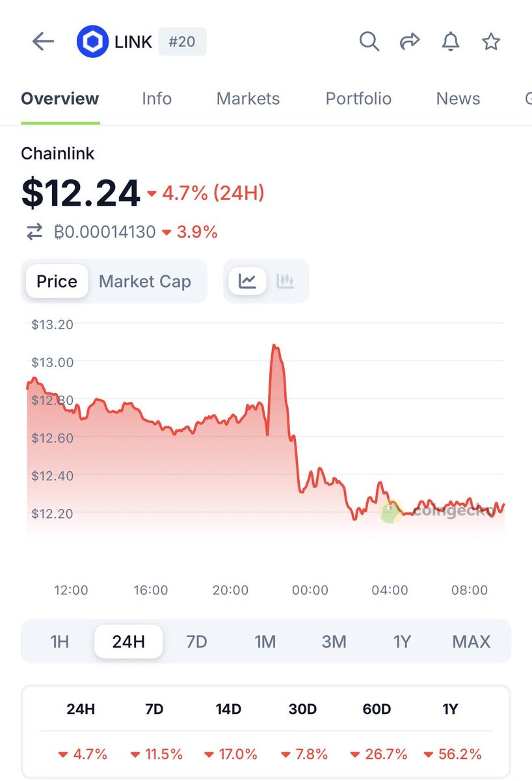
Task: Go to the Portfolio tab
Action: coord(358,99)
